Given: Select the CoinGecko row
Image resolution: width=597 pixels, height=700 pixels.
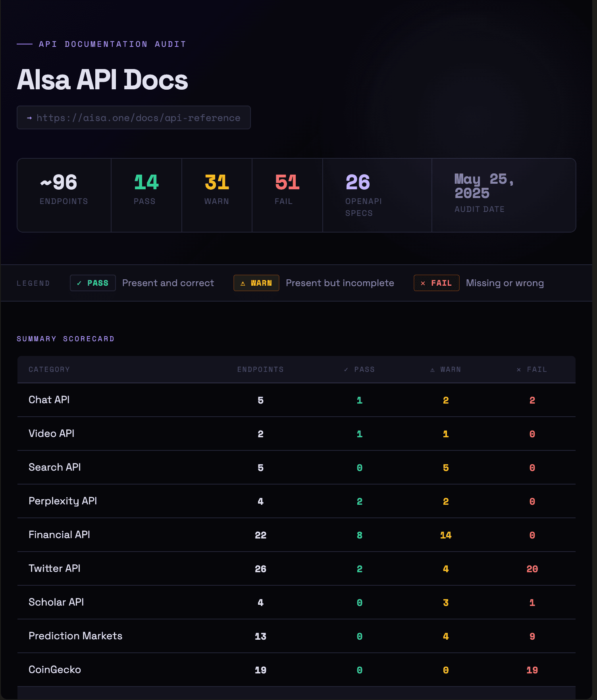Looking at the screenshot, I should 297,670.
